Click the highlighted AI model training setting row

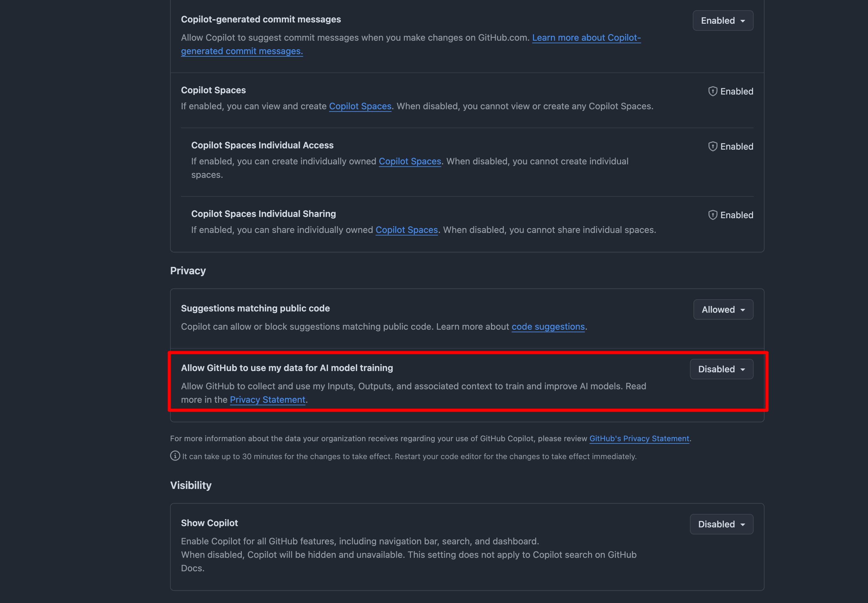pos(415,382)
